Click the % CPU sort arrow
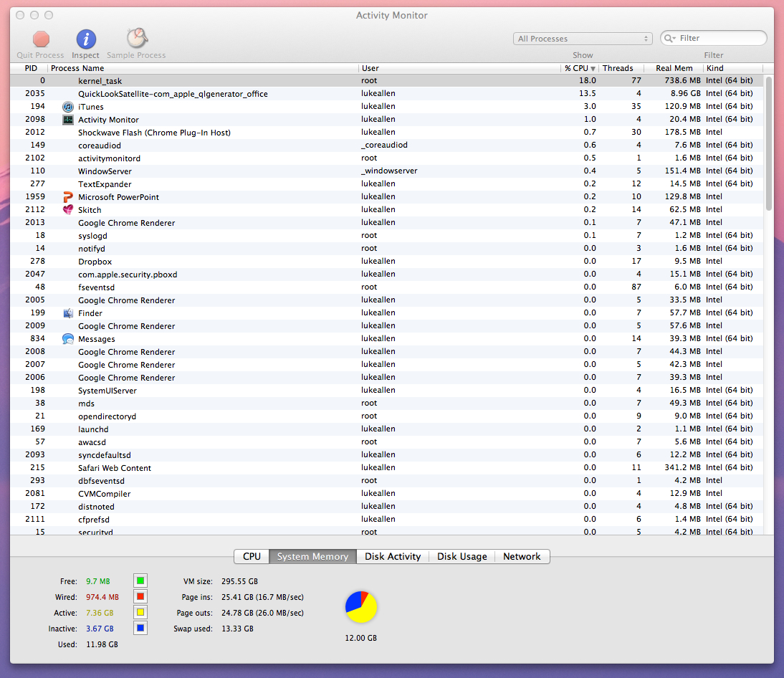This screenshot has height=678, width=784. tap(593, 69)
